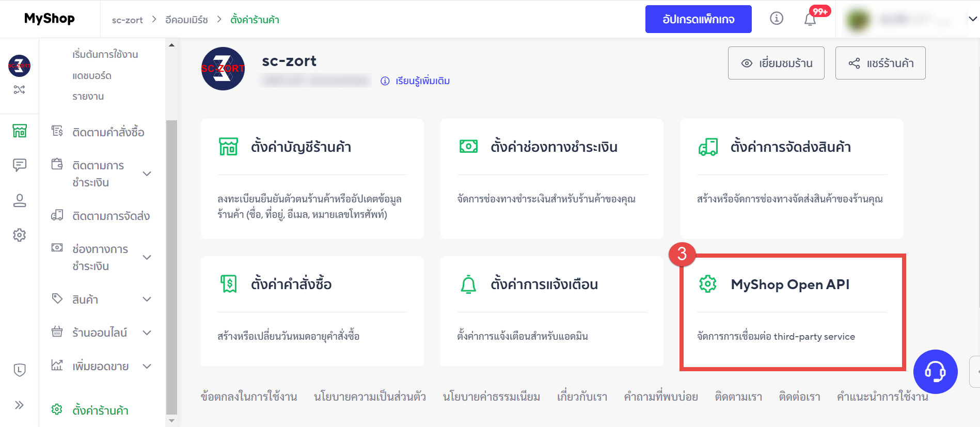Click คำถามที่พบบ่อย footer link
Viewport: 980px width, 427px height.
pyautogui.click(x=661, y=397)
